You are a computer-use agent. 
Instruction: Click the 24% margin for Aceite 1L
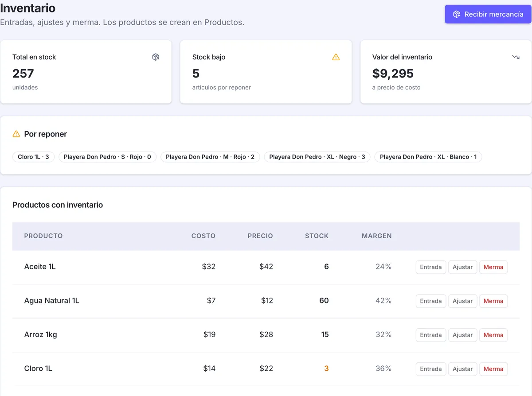383,267
